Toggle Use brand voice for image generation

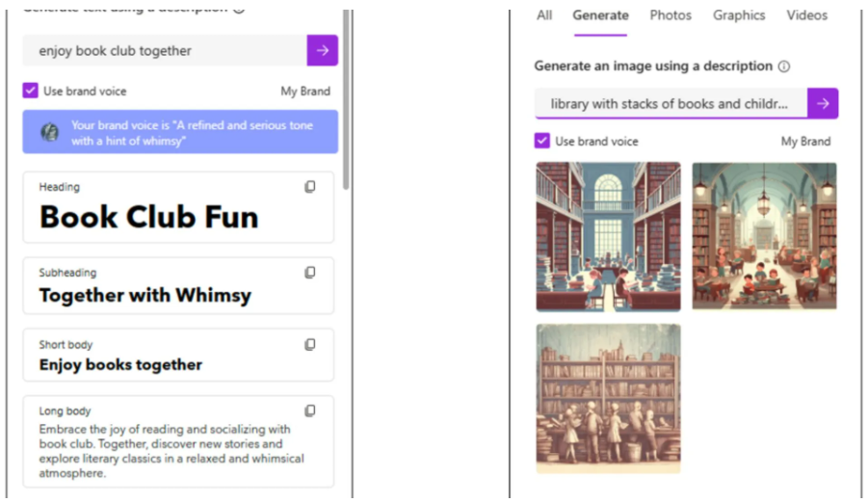click(x=542, y=141)
